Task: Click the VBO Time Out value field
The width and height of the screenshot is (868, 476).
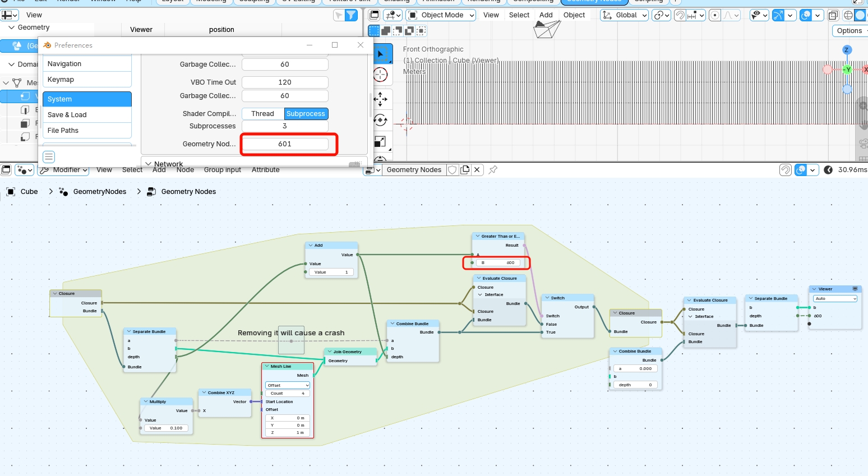Action: [x=285, y=82]
